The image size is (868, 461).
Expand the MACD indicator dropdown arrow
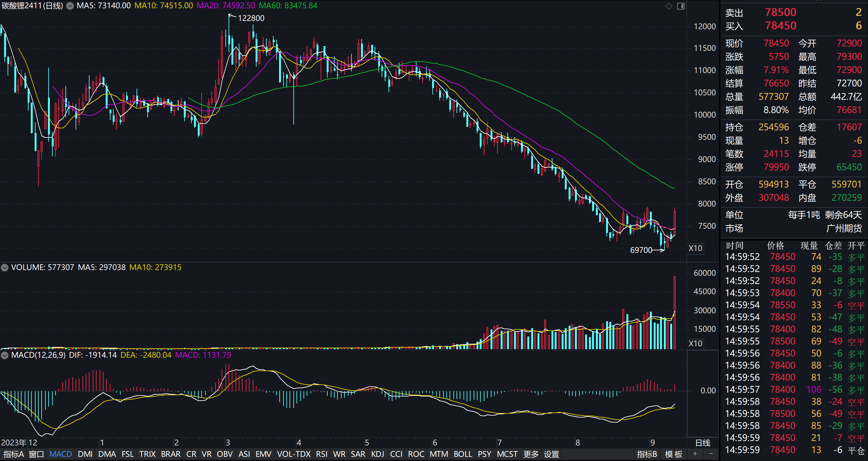5,355
